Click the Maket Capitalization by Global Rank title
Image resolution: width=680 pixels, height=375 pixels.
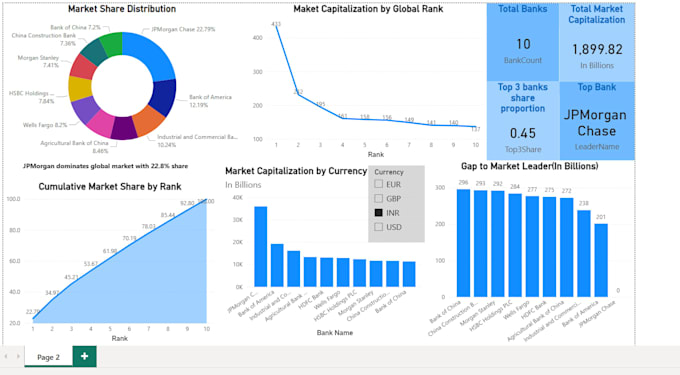[x=368, y=9]
